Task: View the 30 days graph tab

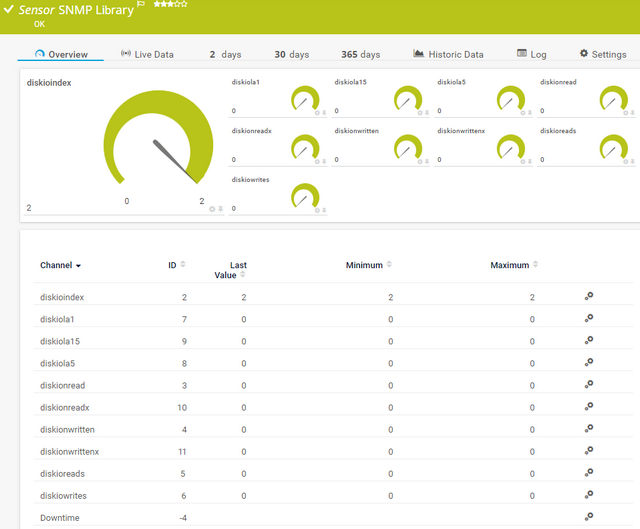Action: tap(294, 54)
